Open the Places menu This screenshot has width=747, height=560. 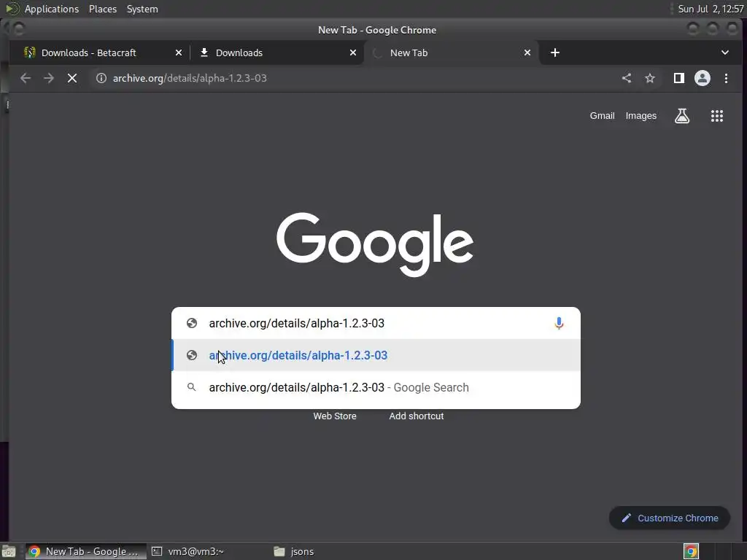[103, 9]
